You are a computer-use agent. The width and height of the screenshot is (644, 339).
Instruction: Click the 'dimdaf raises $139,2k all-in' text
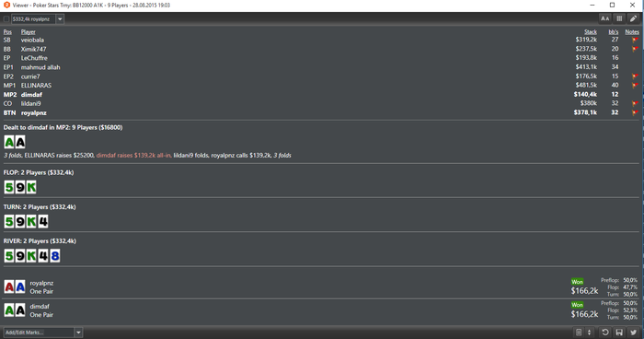[x=133, y=155]
